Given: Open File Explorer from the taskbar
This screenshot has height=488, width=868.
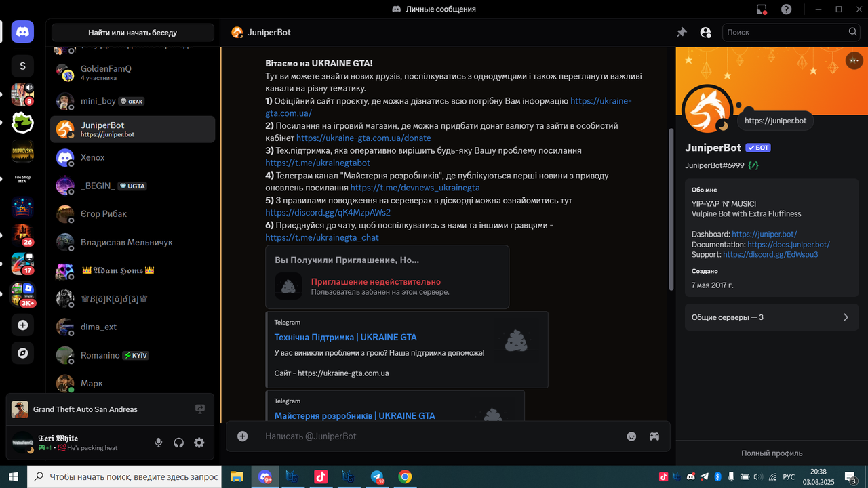Looking at the screenshot, I should pyautogui.click(x=237, y=476).
